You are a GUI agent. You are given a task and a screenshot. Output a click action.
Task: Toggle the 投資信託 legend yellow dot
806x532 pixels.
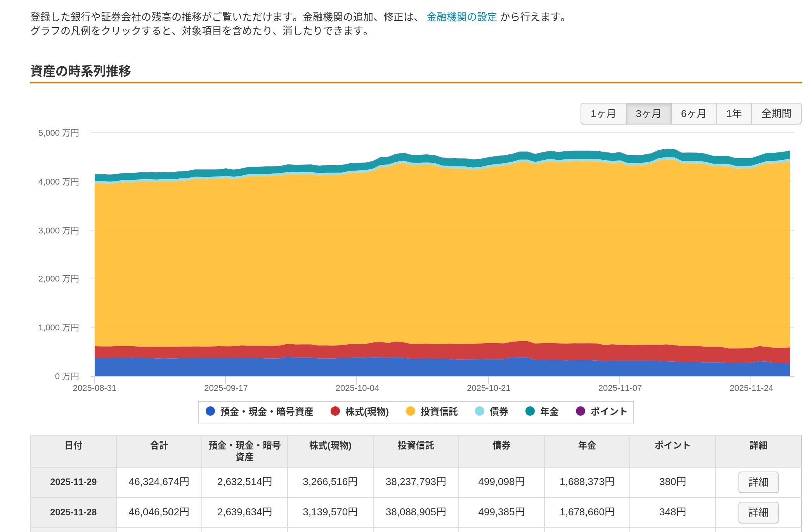pos(410,411)
